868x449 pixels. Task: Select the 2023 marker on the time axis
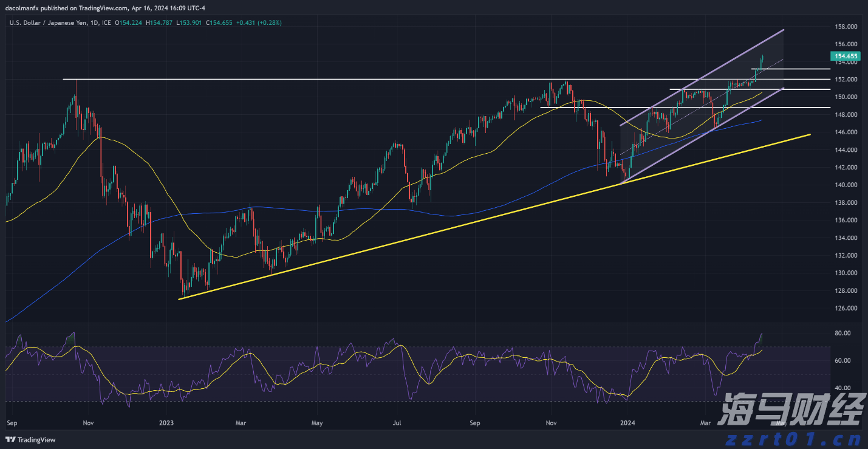(x=166, y=422)
